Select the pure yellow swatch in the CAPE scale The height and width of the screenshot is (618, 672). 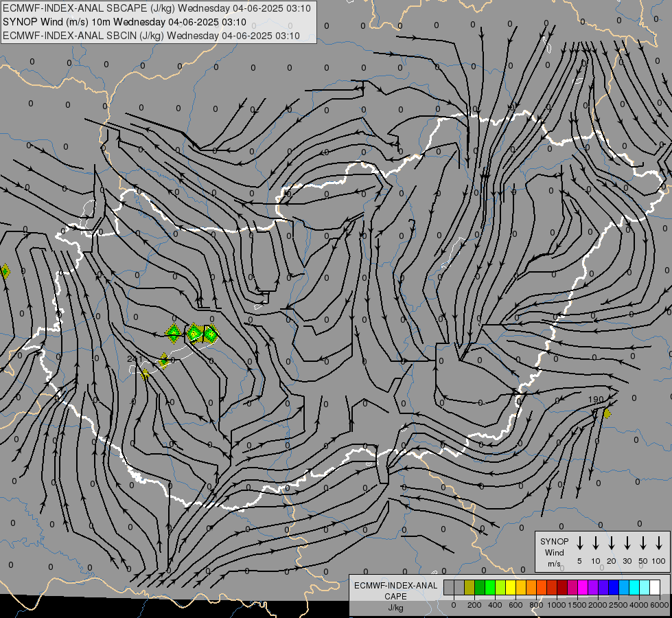[511, 588]
